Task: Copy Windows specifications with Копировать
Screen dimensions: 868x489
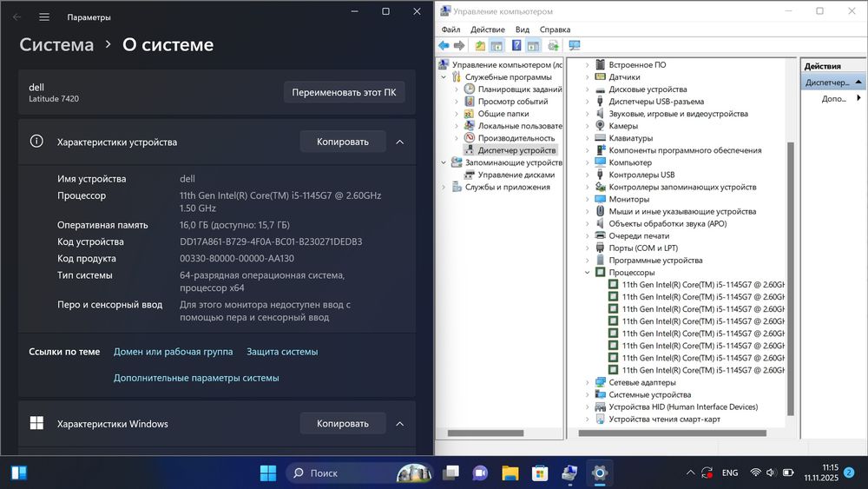Action: 343,423
